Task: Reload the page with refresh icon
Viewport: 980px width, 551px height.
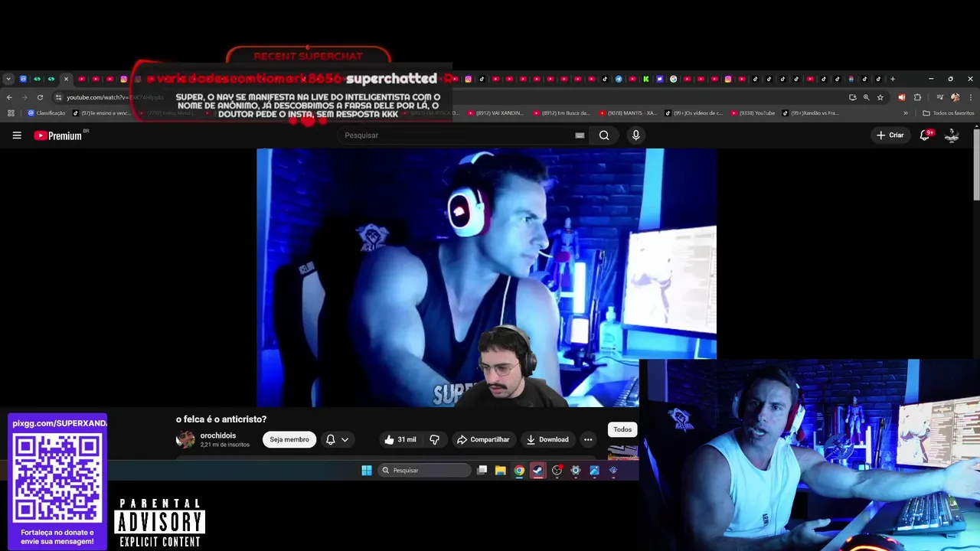Action: click(40, 97)
